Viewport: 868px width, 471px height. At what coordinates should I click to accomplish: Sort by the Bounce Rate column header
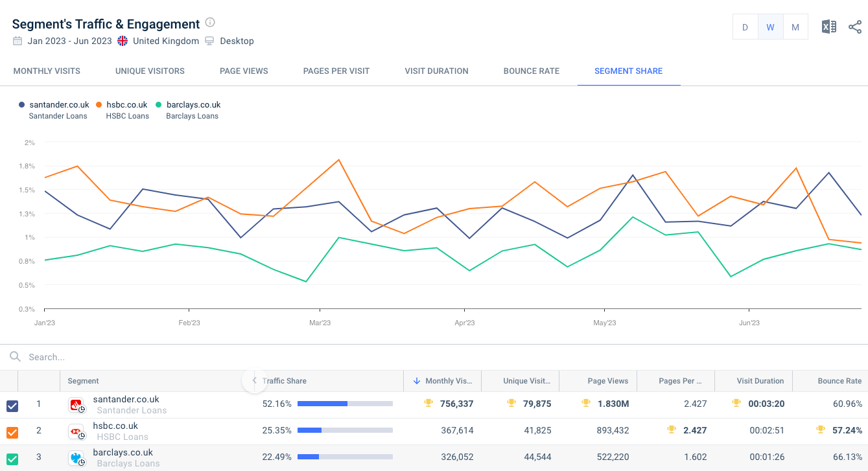839,381
